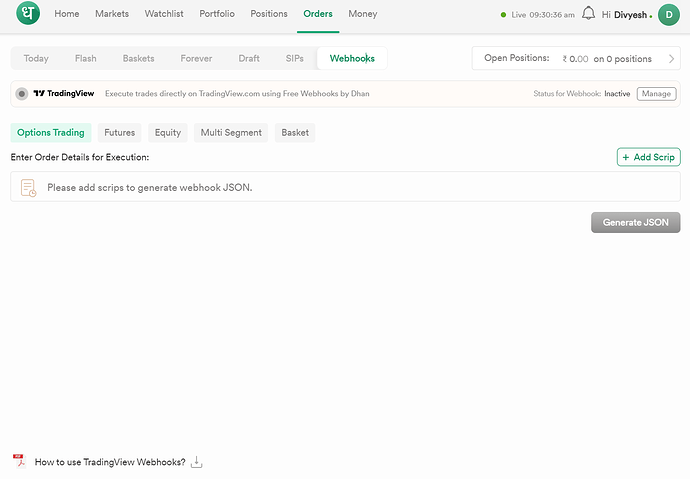Select the Orders navigation item
This screenshot has width=690, height=479.
pyautogui.click(x=318, y=14)
